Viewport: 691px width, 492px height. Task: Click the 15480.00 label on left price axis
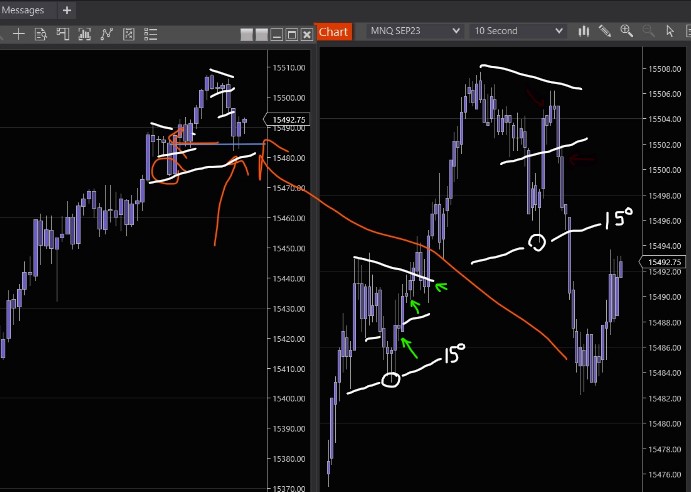pyautogui.click(x=289, y=158)
